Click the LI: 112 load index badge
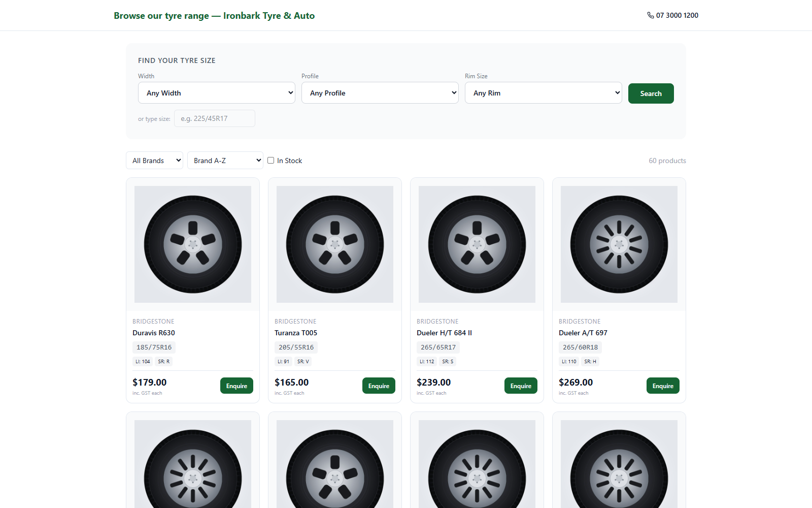This screenshot has height=508, width=812. pyautogui.click(x=427, y=362)
